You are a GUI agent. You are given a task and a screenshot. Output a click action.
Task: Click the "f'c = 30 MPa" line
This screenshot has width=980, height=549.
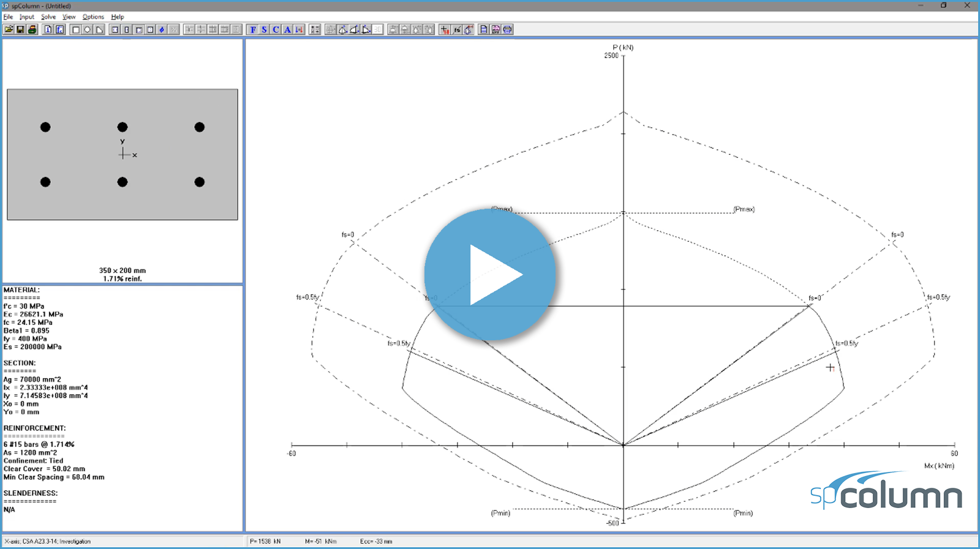click(24, 306)
